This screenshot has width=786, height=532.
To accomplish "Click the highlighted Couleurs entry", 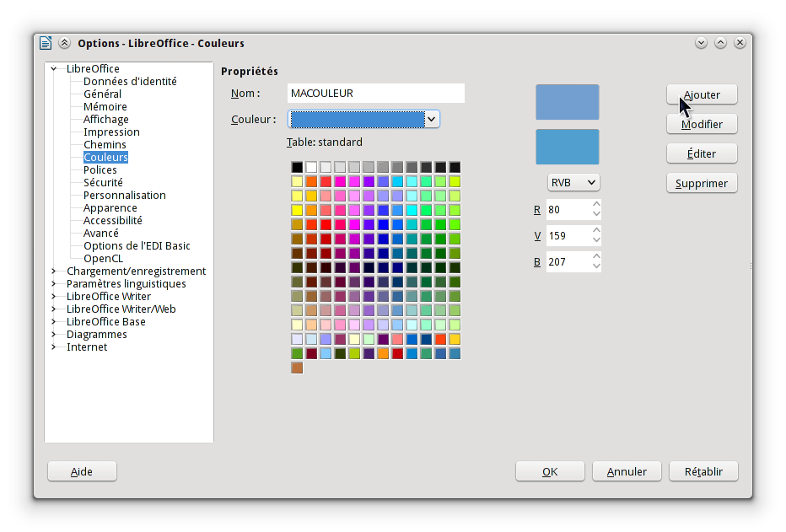I will [105, 158].
